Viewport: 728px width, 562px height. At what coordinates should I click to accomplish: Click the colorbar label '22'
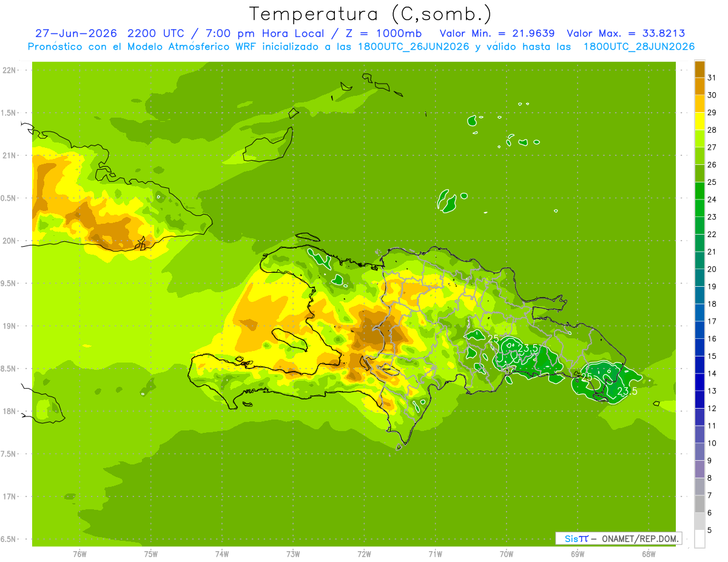[712, 234]
